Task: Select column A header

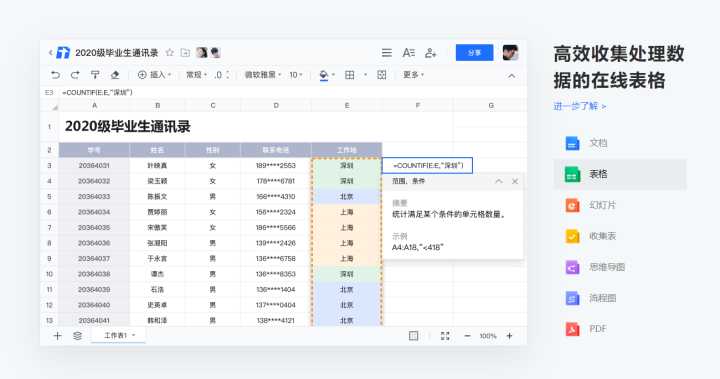Action: 94,106
